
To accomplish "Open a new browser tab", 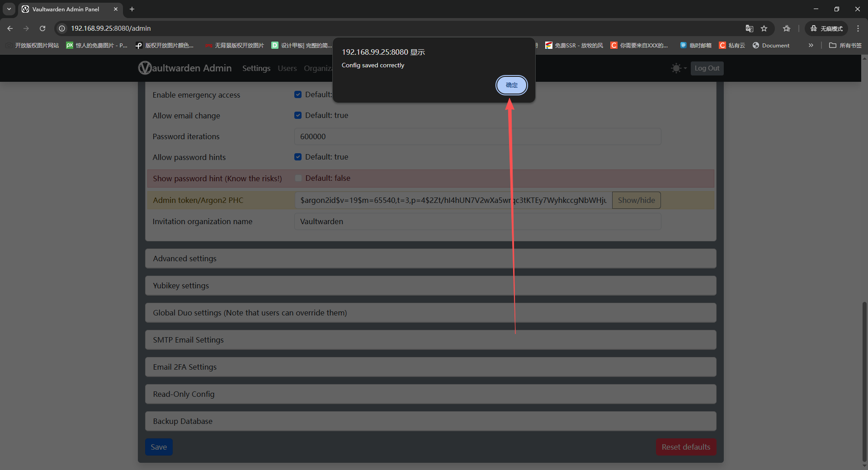I will 132,9.
